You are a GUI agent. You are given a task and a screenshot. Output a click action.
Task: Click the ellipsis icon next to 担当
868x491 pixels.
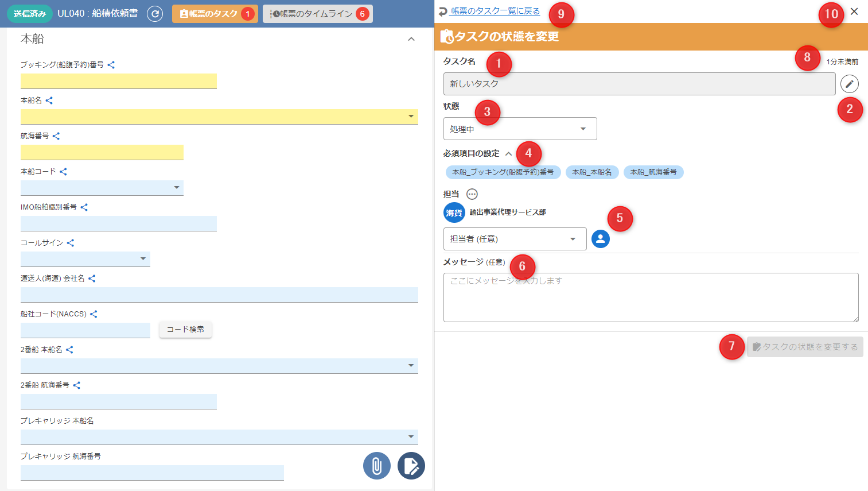[x=472, y=194]
